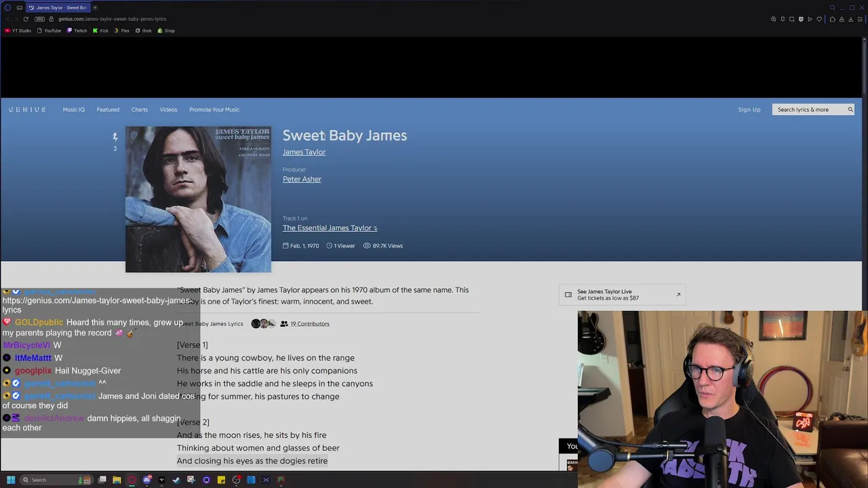
Task: Open the Charts menu item
Action: (140, 109)
